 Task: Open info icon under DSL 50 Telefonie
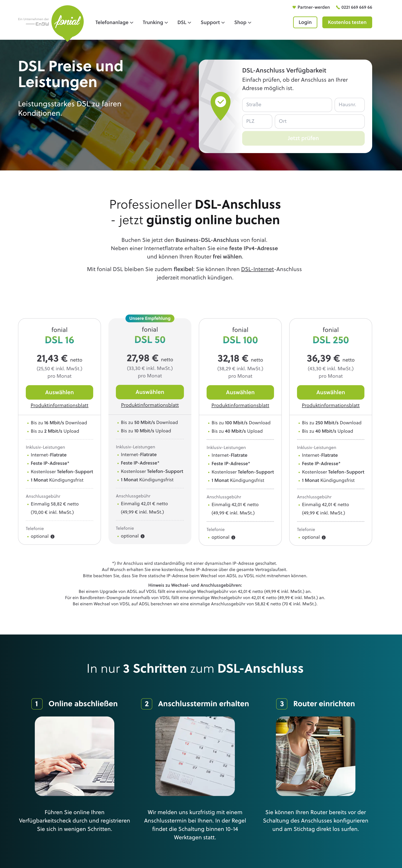[x=142, y=536]
